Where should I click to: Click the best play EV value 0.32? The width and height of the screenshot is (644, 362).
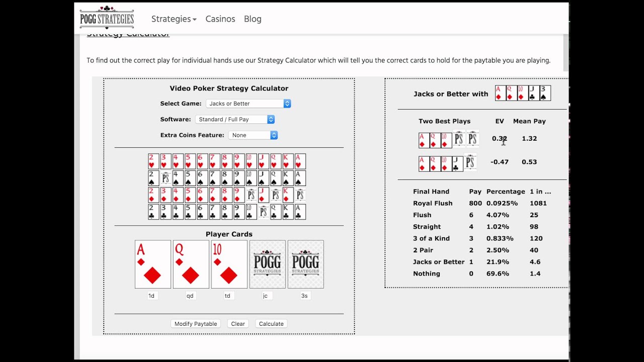click(500, 138)
